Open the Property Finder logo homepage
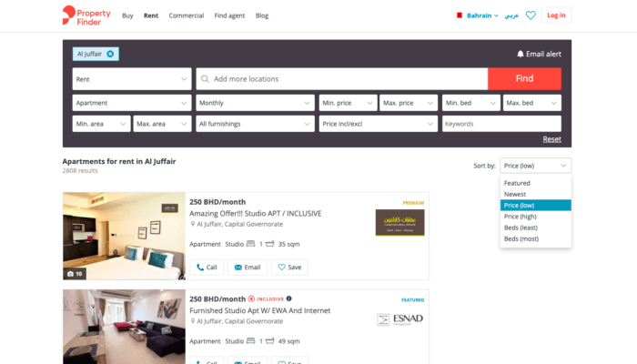Screen dimensions: 637x364 coord(86,15)
